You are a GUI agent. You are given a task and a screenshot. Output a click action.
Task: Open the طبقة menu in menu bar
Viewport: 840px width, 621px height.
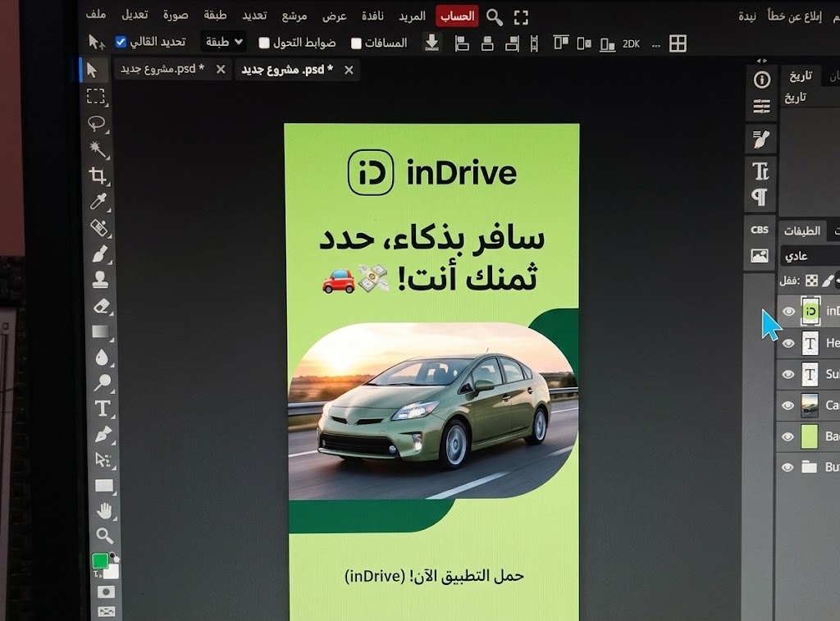point(216,15)
